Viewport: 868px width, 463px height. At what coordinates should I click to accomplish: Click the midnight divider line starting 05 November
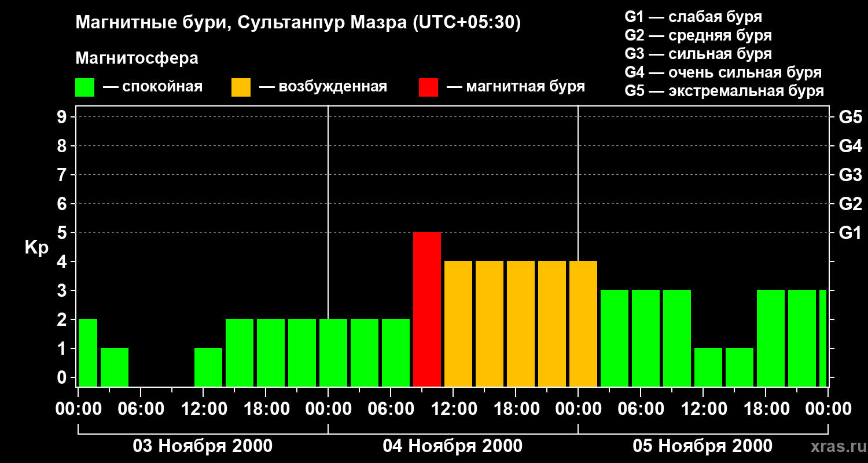(578, 182)
